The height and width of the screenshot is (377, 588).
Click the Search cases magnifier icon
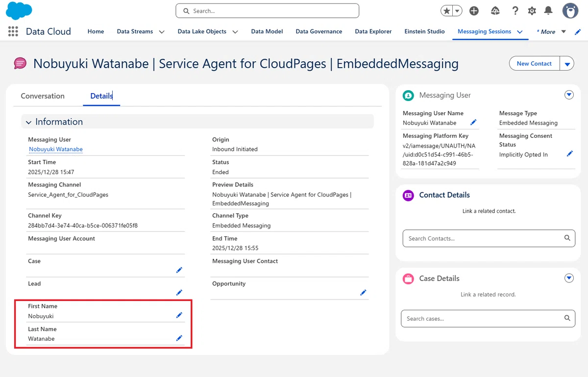[x=567, y=318]
